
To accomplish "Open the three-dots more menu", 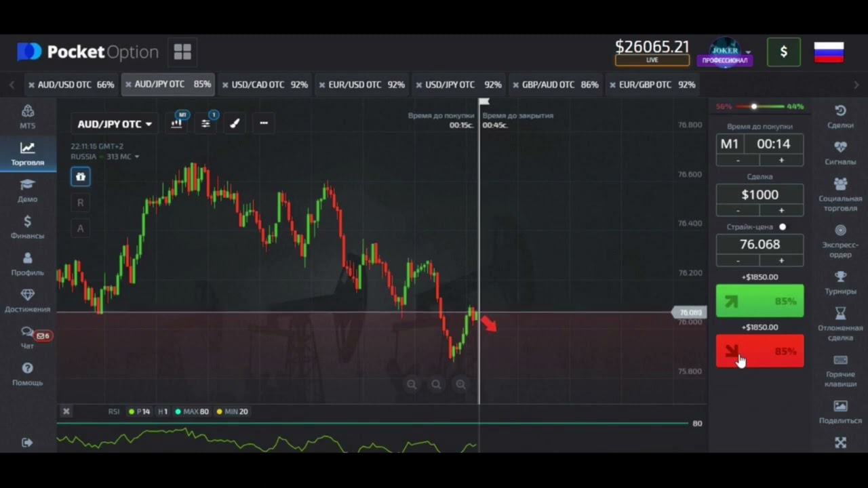I will coord(264,123).
